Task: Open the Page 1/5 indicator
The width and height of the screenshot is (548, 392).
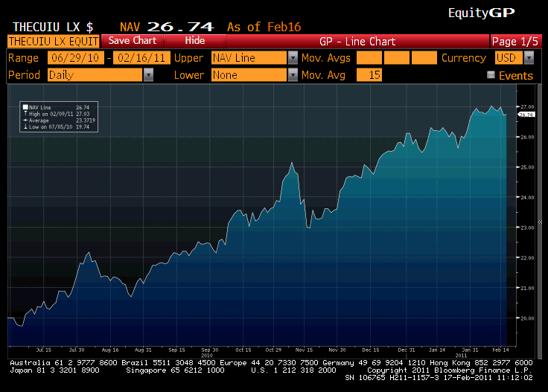Action: (x=515, y=41)
